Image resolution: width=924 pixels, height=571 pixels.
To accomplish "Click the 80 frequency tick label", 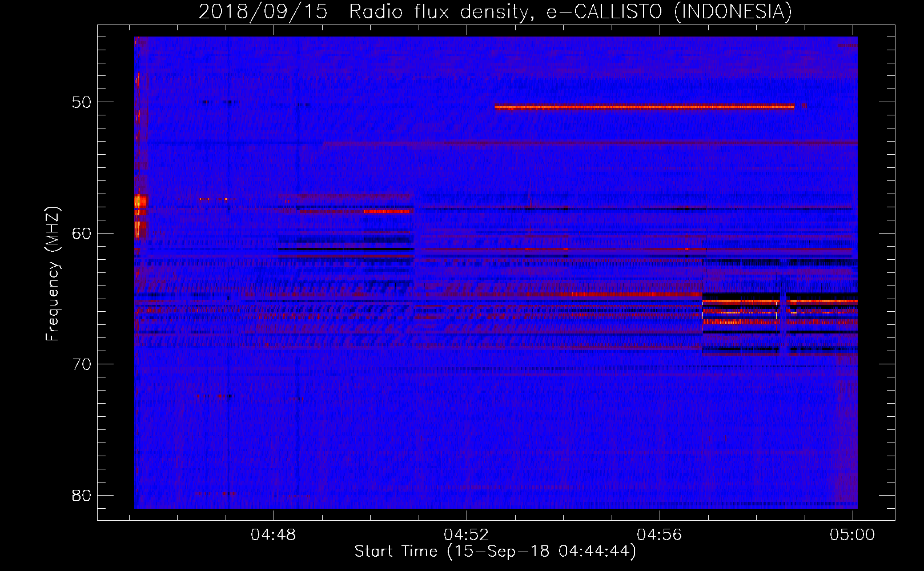I will click(82, 495).
